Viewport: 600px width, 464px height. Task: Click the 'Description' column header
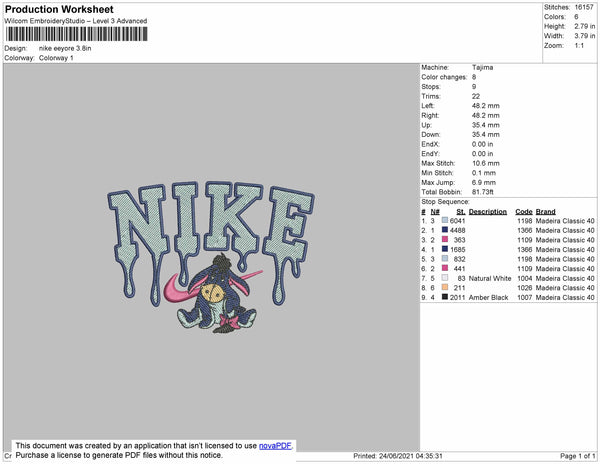[x=488, y=212]
